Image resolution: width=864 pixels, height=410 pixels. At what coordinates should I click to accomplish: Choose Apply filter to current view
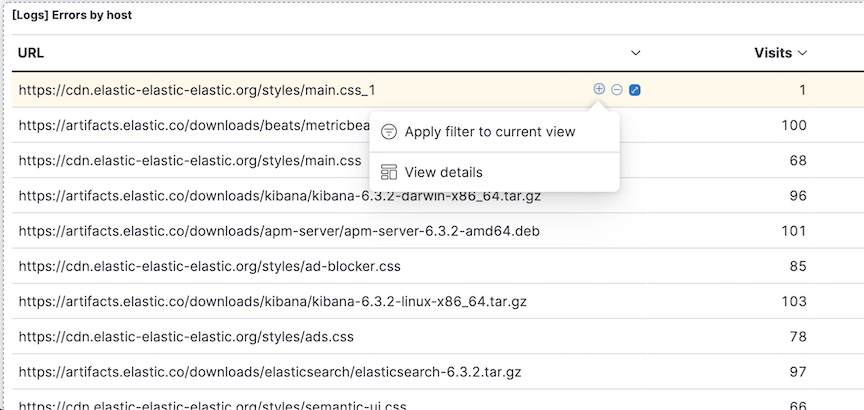[x=490, y=132]
